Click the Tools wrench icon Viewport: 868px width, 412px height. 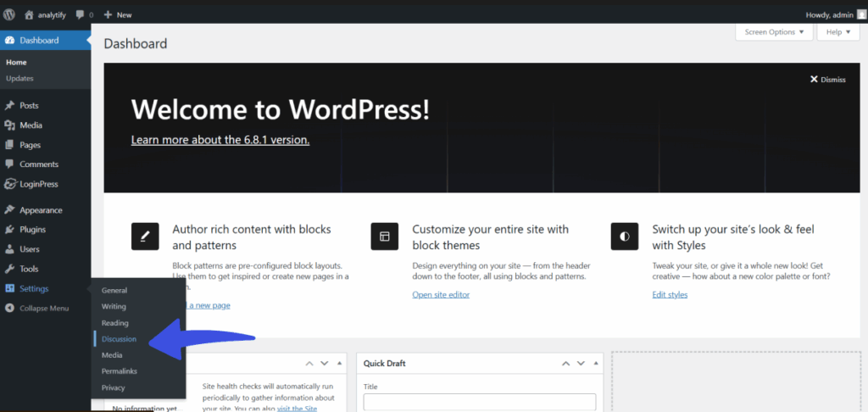9,269
